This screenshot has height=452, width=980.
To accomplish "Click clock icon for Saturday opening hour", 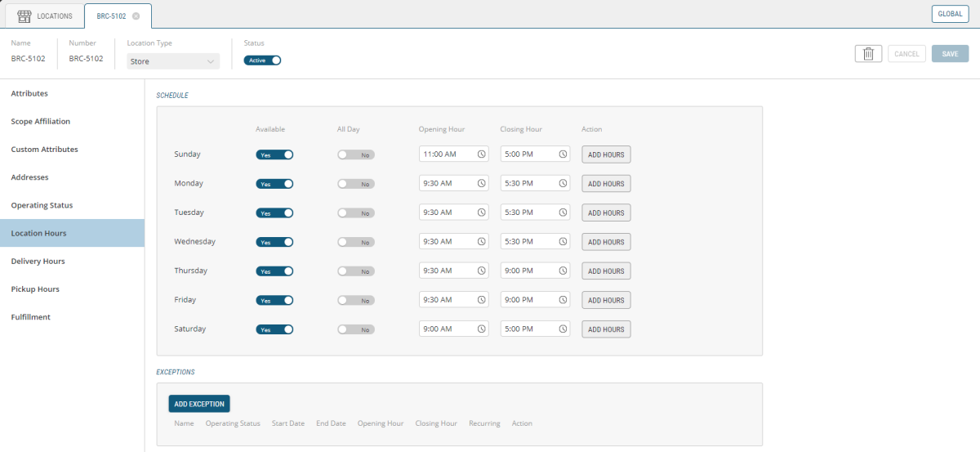I will pyautogui.click(x=481, y=329).
